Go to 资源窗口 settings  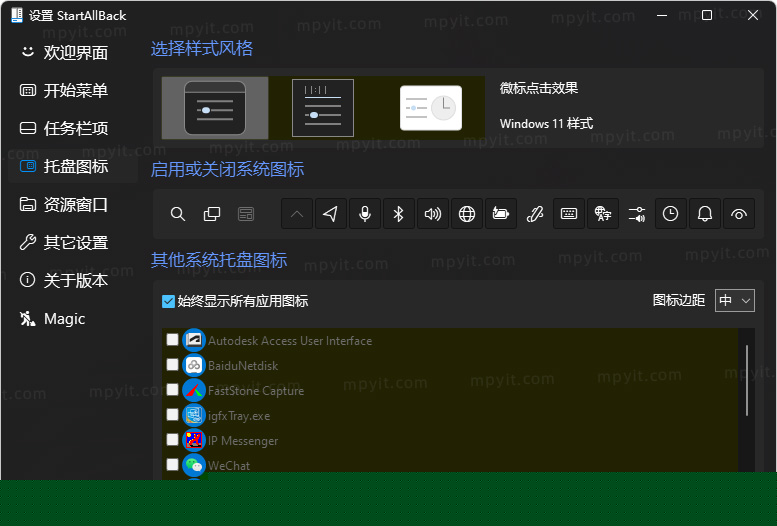point(64,204)
